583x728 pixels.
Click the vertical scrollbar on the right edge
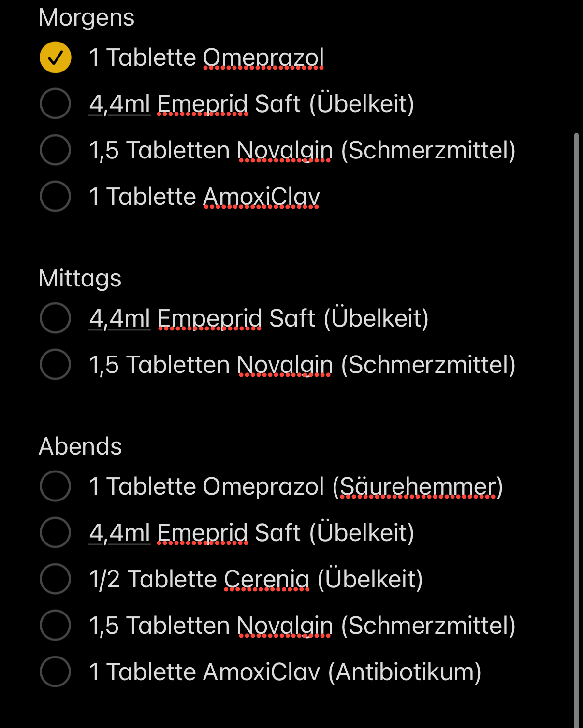click(576, 430)
